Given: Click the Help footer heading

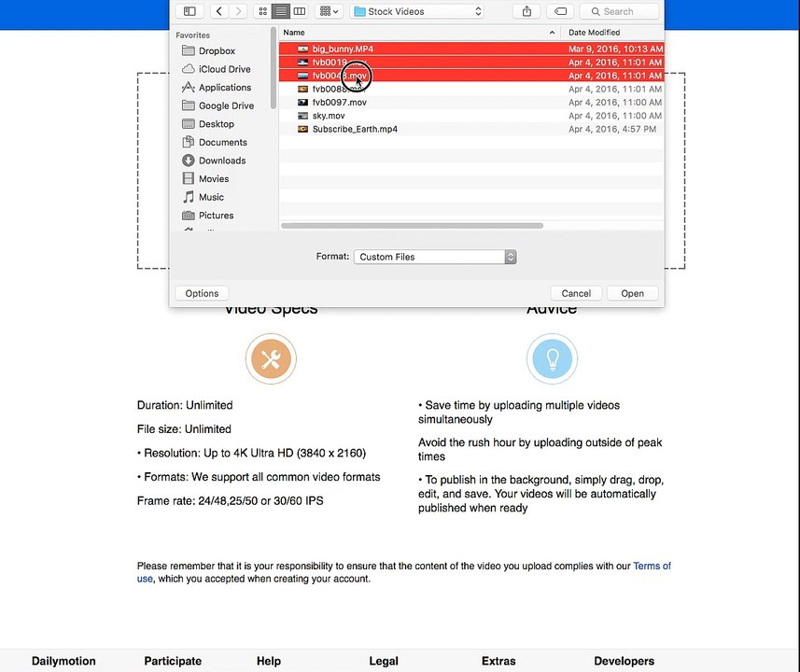Looking at the screenshot, I should [x=269, y=662].
